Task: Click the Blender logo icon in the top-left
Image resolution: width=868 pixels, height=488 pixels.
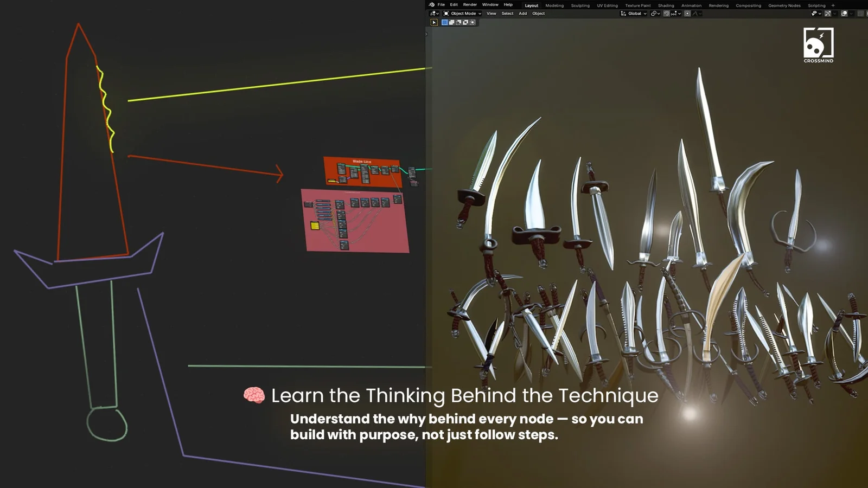Action: (x=432, y=4)
